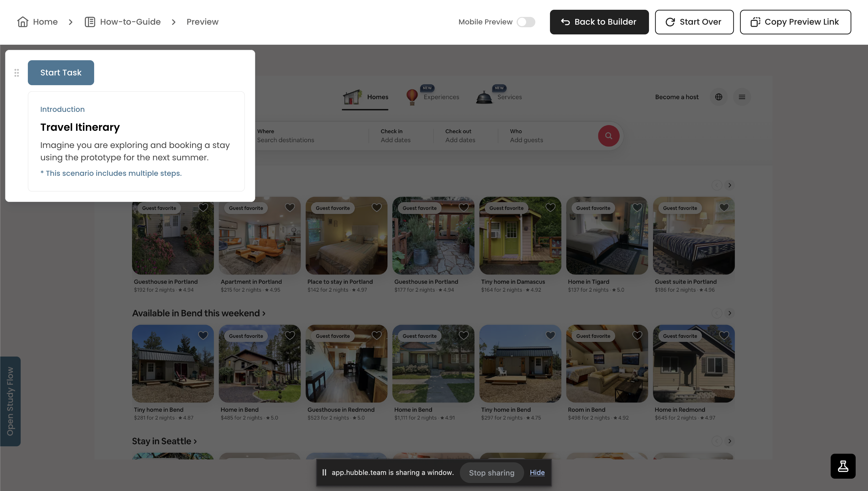This screenshot has height=491, width=868.
Task: Click Copy Preview Link button
Action: coord(795,22)
